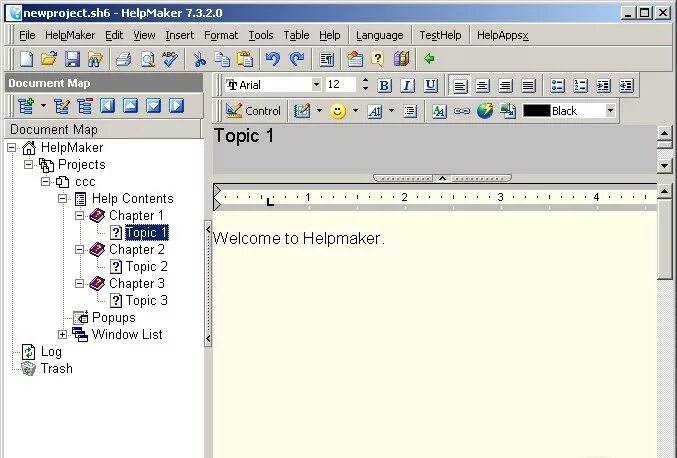Copy selection with Copy icon

click(x=222, y=59)
